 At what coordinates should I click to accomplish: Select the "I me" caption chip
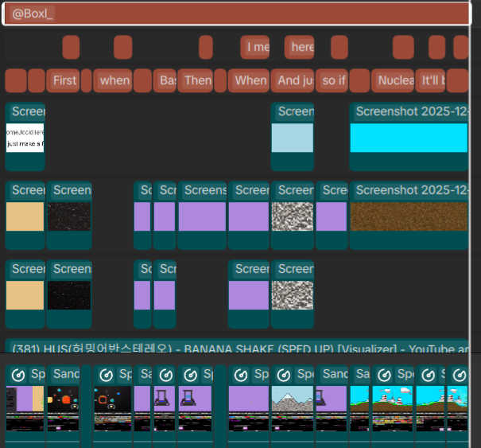tap(255, 48)
